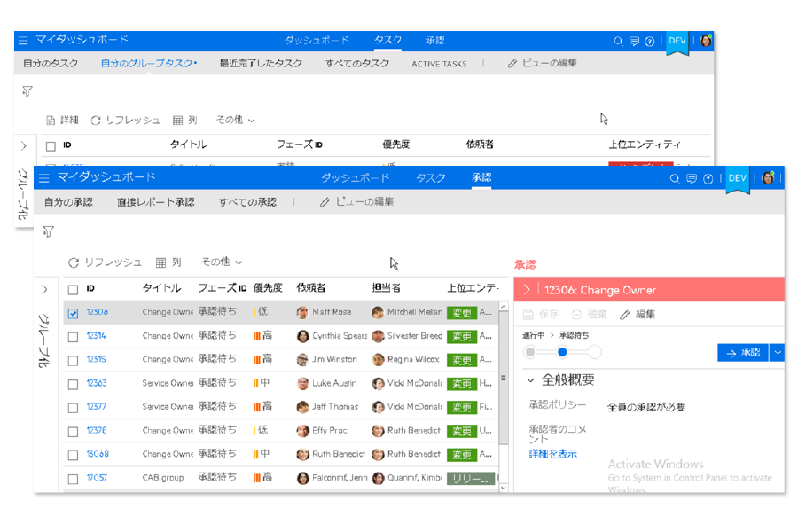This screenshot has width=798, height=532.
Task: Open 最近完了したタスク view in back window
Action: 261,63
